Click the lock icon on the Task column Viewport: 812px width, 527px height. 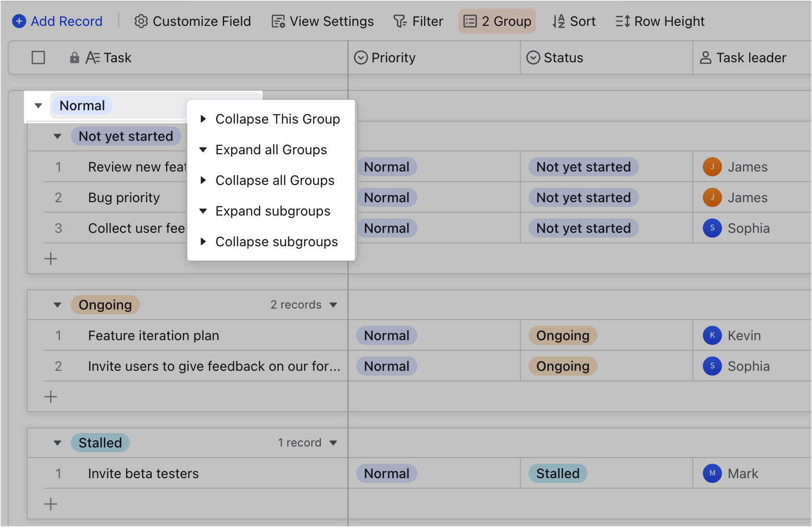[x=75, y=57]
